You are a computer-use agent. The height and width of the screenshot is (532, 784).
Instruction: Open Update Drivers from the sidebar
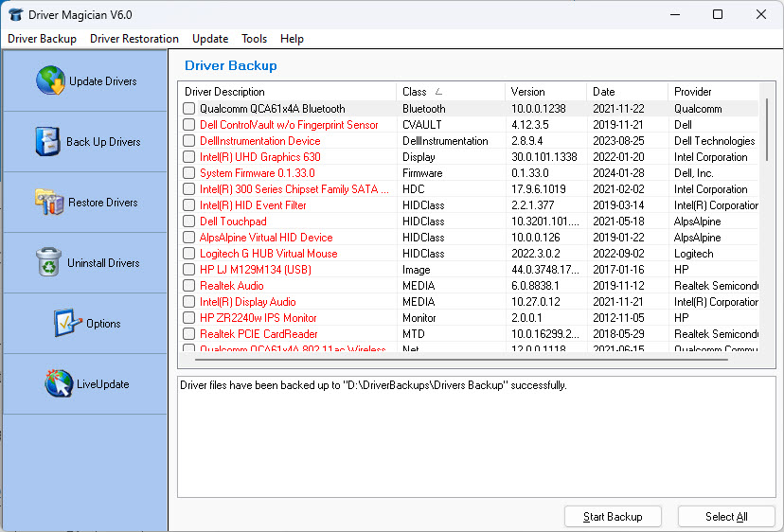point(85,80)
